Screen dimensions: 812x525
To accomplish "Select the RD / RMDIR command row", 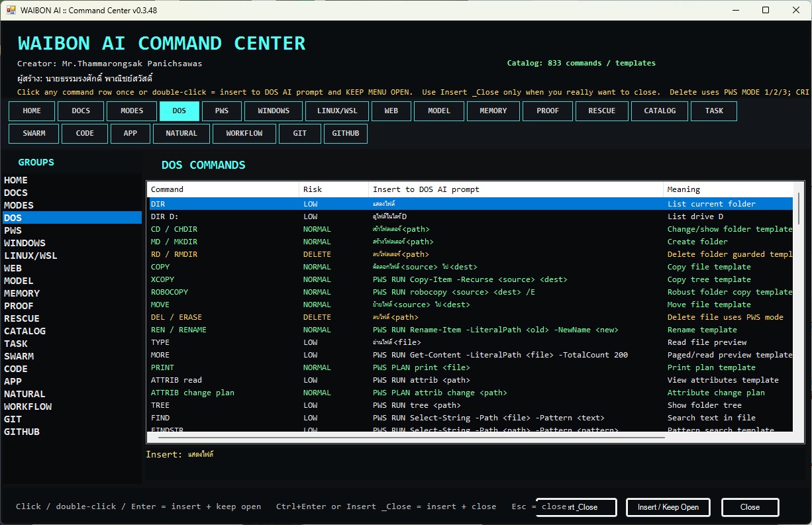I will (470, 254).
